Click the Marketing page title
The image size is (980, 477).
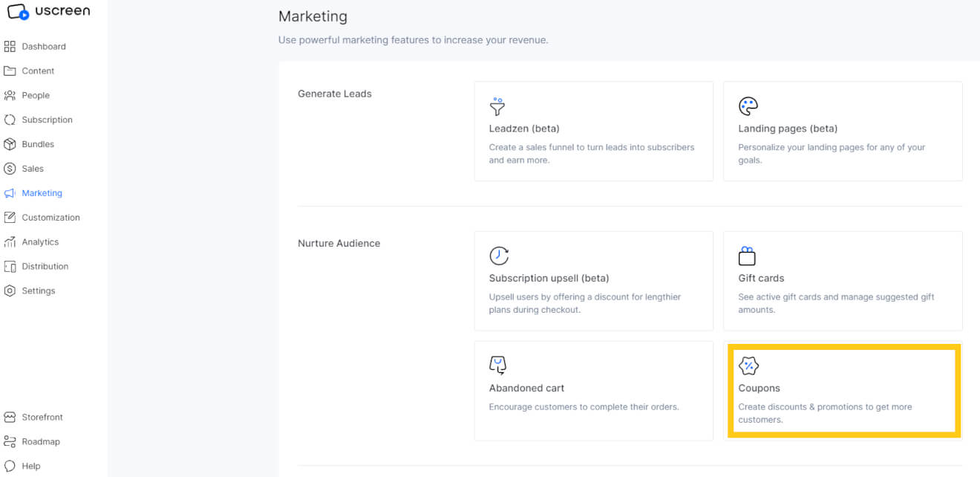click(x=313, y=16)
